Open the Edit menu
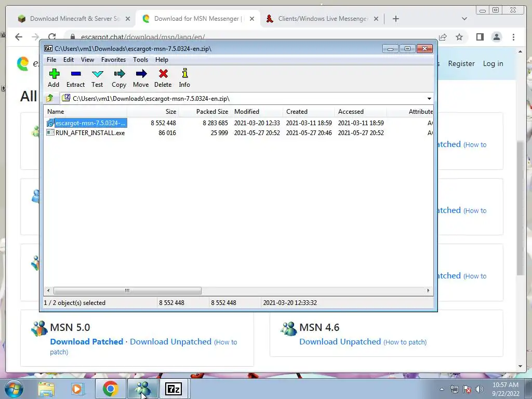532x399 pixels. 68,60
